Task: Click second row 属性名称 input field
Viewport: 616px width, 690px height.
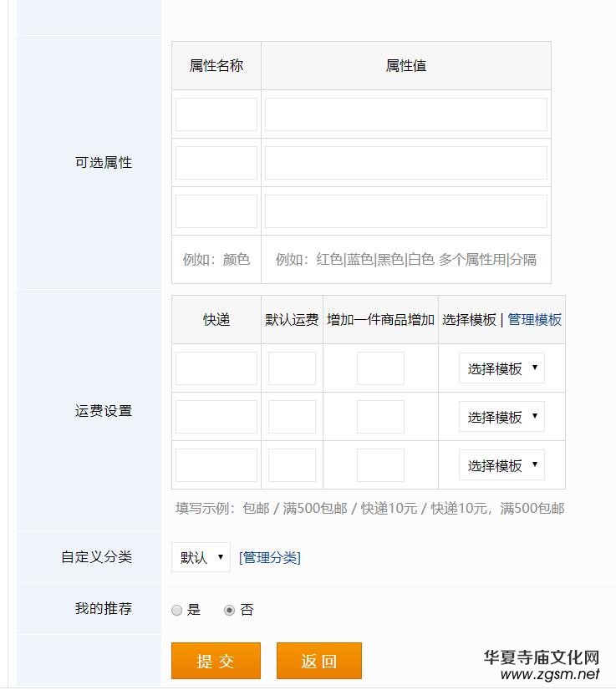Action: (x=216, y=163)
